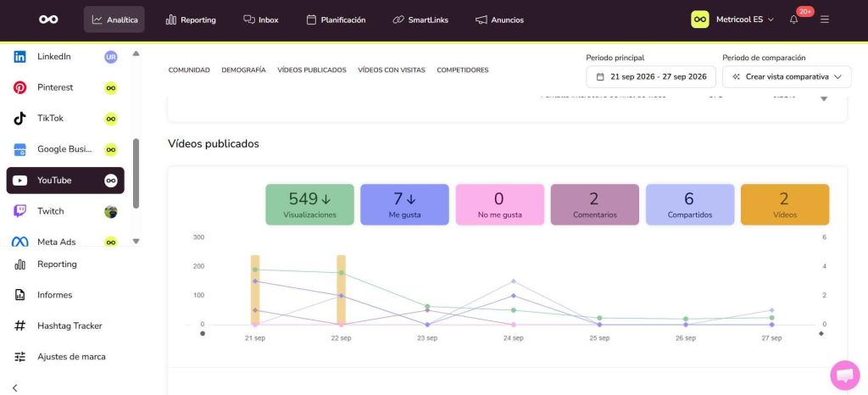Toggle the Me gusta metric card
868x395 pixels.
pos(404,204)
